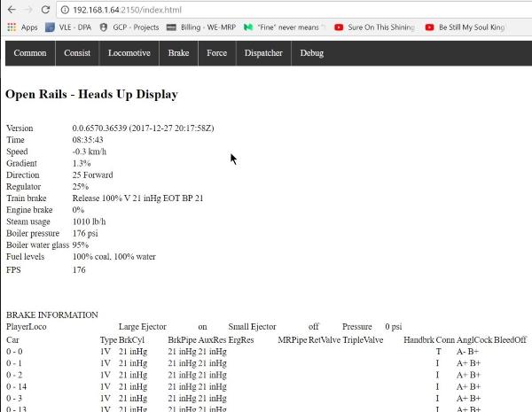Click the BrkCyl column header
The image size is (532, 412).
point(131,339)
